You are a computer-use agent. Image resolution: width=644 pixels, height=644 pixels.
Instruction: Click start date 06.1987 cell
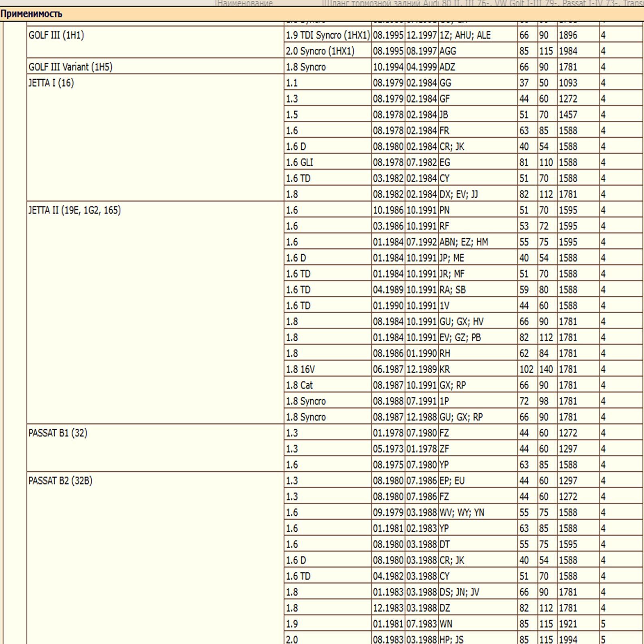point(388,369)
